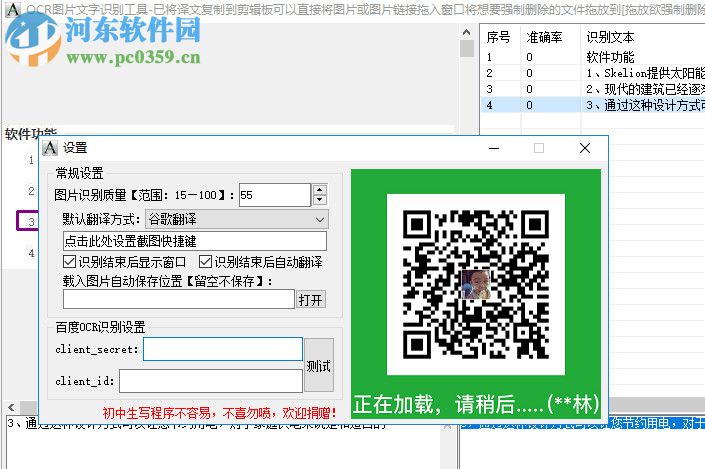Click the 序号 column header

pos(500,37)
